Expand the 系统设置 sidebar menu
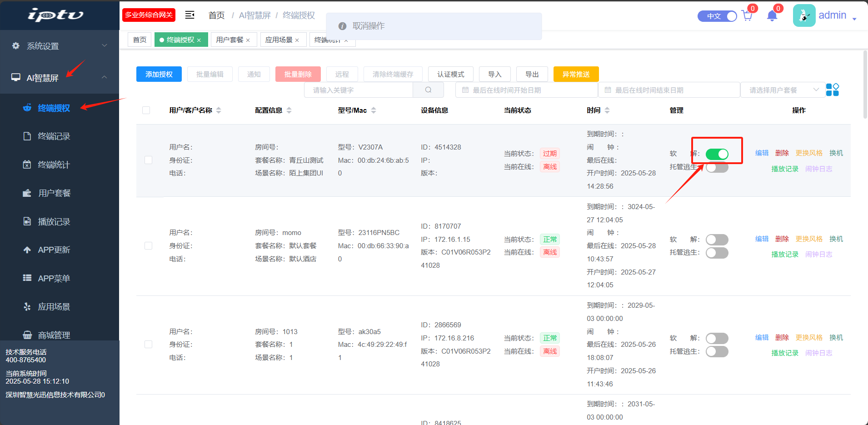This screenshot has width=868, height=425. pos(60,46)
